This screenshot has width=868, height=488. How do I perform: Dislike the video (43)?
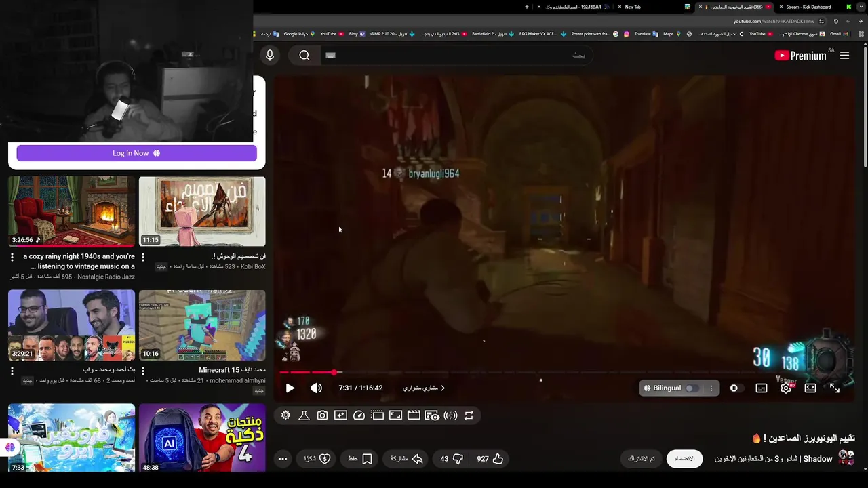tap(451, 459)
